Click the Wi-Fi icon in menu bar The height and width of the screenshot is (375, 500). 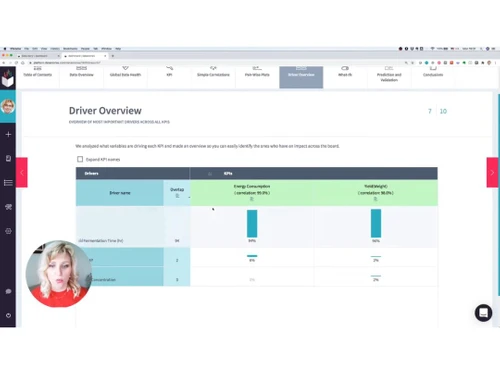tap(432, 49)
